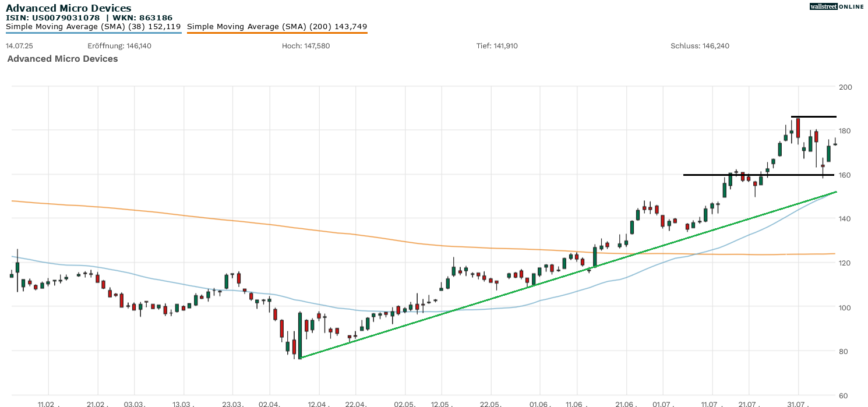Select the ISIN US0079031078 text
868x407 pixels.
pos(54,17)
